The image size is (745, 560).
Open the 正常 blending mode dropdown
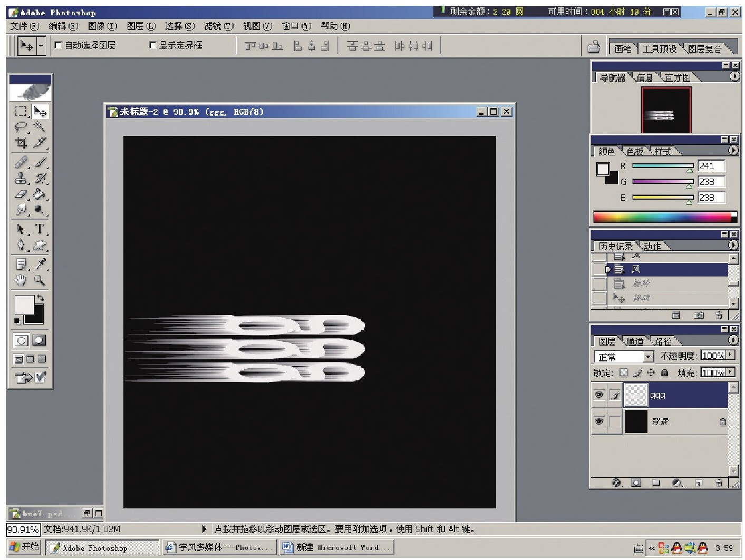pos(649,357)
